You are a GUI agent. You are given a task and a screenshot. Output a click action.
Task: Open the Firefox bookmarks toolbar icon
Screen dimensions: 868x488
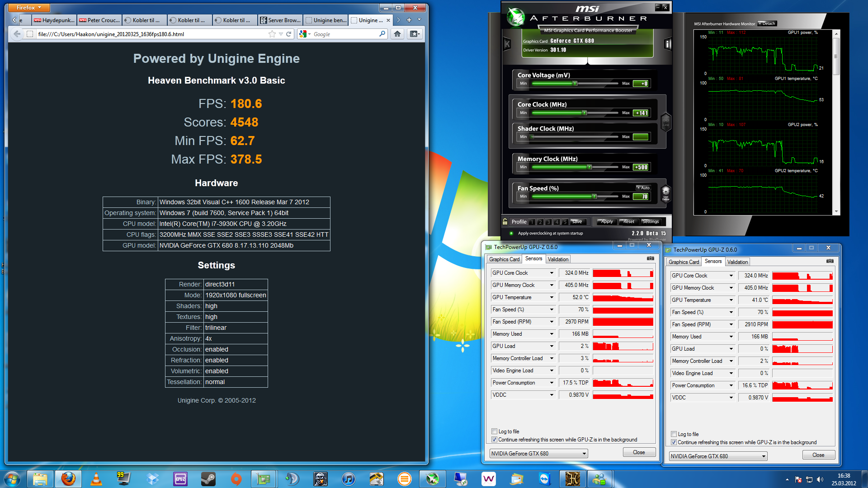coord(414,34)
